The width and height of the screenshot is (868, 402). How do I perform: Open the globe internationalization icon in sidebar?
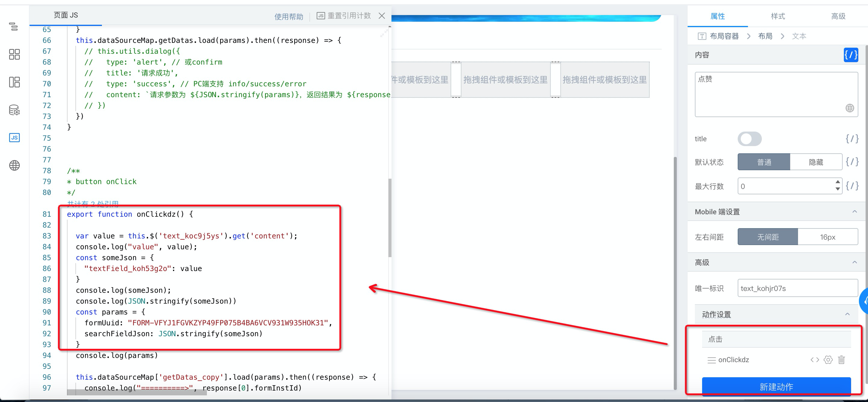[14, 165]
